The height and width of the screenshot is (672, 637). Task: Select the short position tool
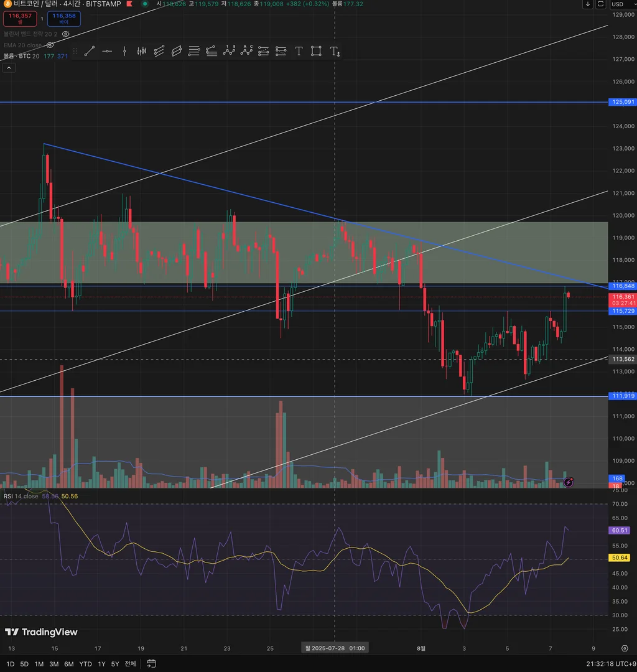click(x=281, y=52)
